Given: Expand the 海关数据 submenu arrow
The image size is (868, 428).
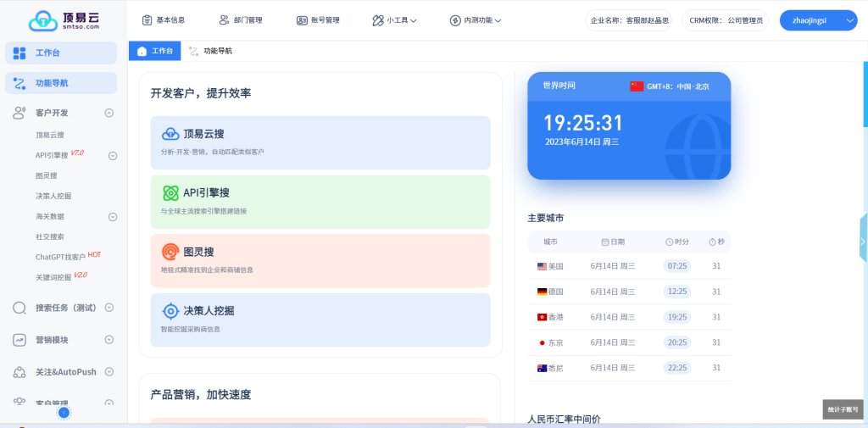Looking at the screenshot, I should 112,216.
